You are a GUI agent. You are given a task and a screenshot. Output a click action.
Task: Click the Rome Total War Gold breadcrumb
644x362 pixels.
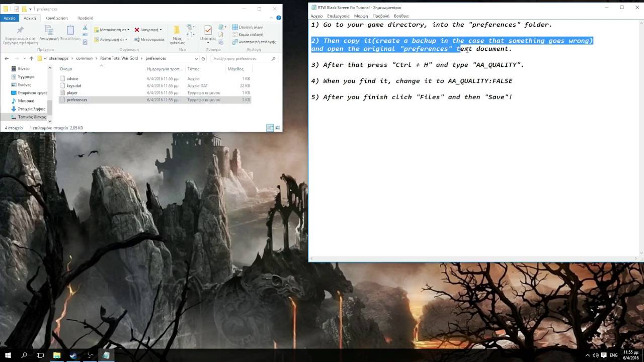click(119, 58)
